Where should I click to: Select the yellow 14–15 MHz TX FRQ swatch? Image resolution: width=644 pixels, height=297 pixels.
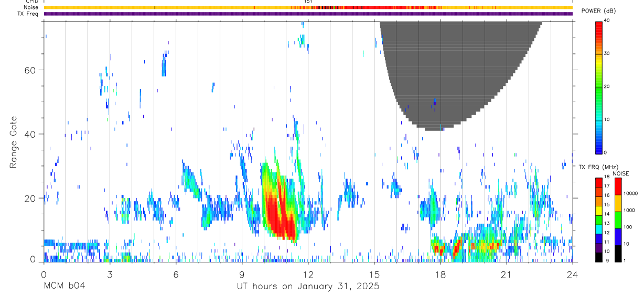598,211
